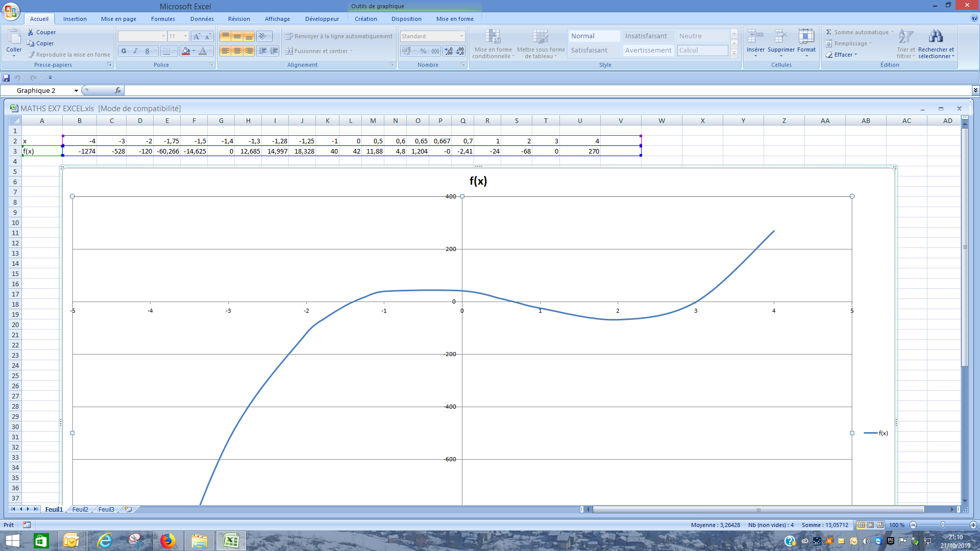
Task: Switch to page layout view button
Action: (871, 525)
